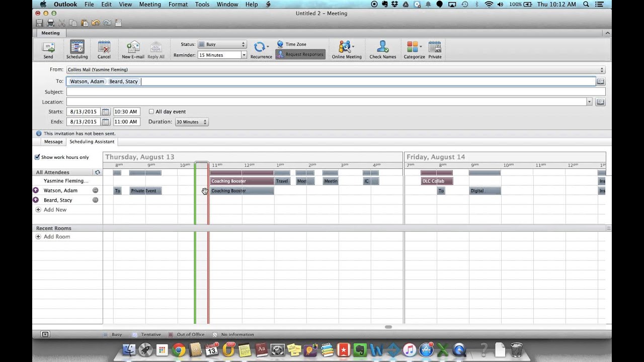Click the red meeting end marker

tap(208, 243)
